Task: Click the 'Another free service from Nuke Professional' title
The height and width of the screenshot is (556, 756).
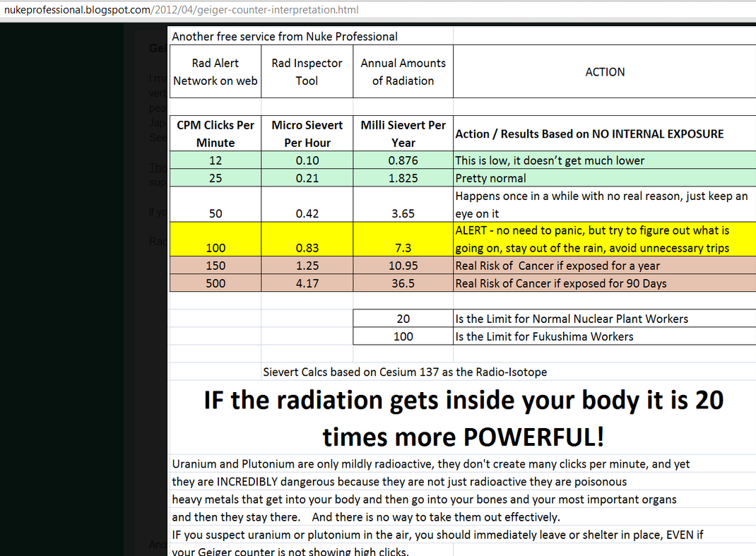Action: click(285, 36)
